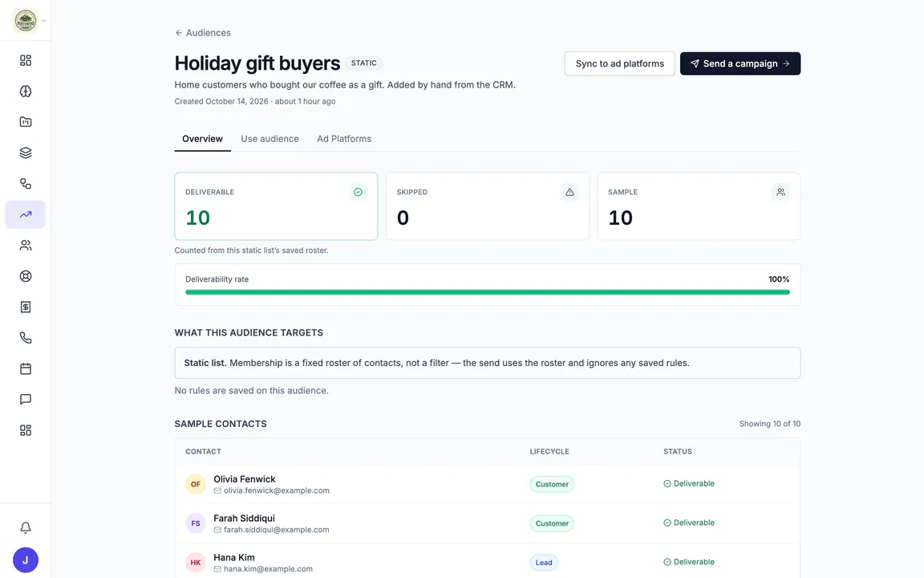Click olivia.fenwick@example.com email
The height and width of the screenshot is (578, 924).
point(277,490)
